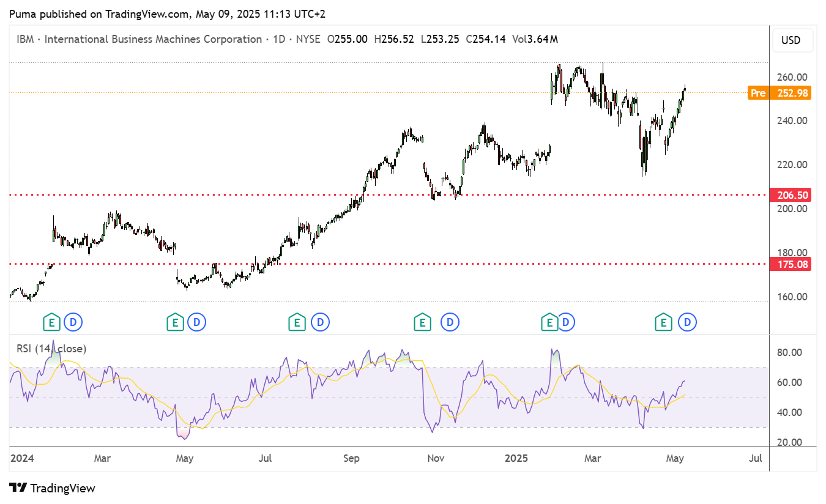This screenshot has width=826, height=504.
Task: Select the third dividend D marker from left
Action: tap(320, 321)
